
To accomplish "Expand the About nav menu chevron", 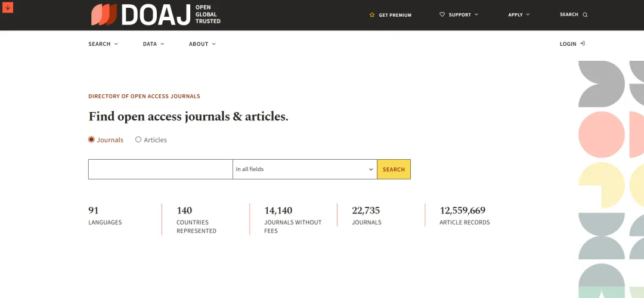I will (x=213, y=44).
